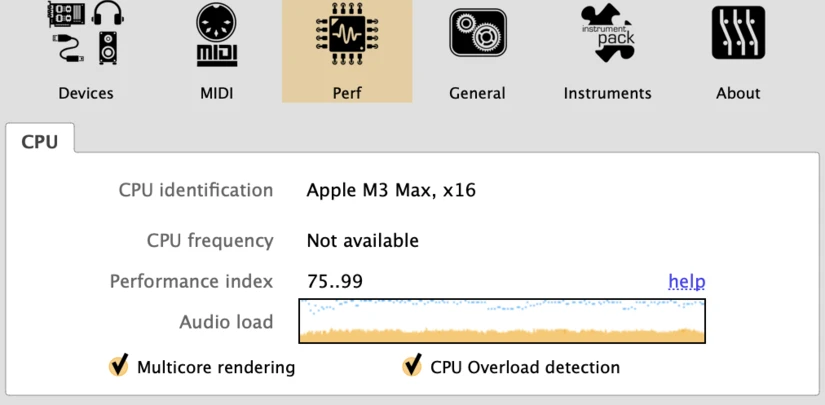Click the About label
The height and width of the screenshot is (405, 825).
(738, 93)
